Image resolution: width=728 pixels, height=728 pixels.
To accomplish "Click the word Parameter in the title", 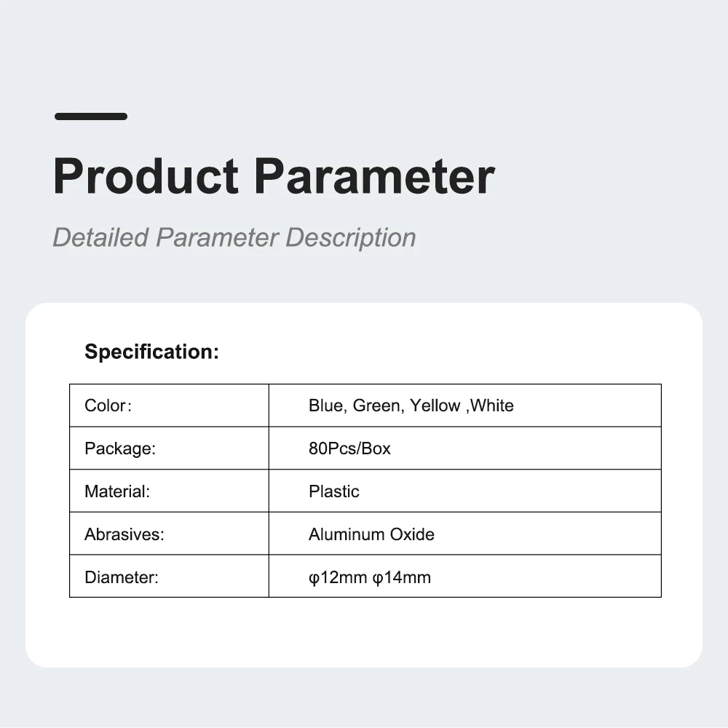I will (374, 176).
